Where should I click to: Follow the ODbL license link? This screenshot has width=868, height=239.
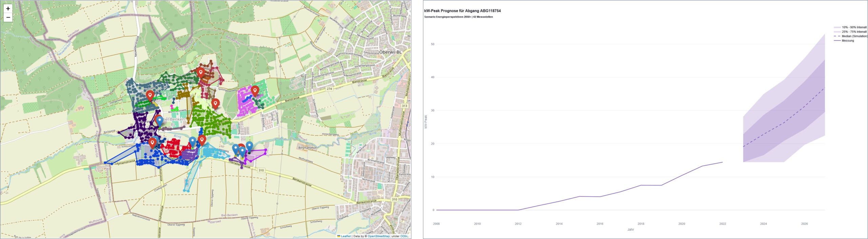(x=404, y=236)
